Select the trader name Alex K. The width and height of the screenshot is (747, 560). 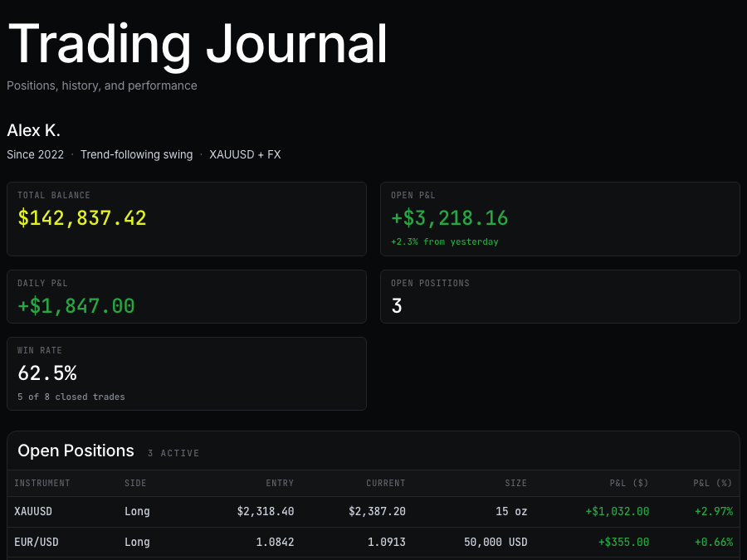pyautogui.click(x=33, y=130)
